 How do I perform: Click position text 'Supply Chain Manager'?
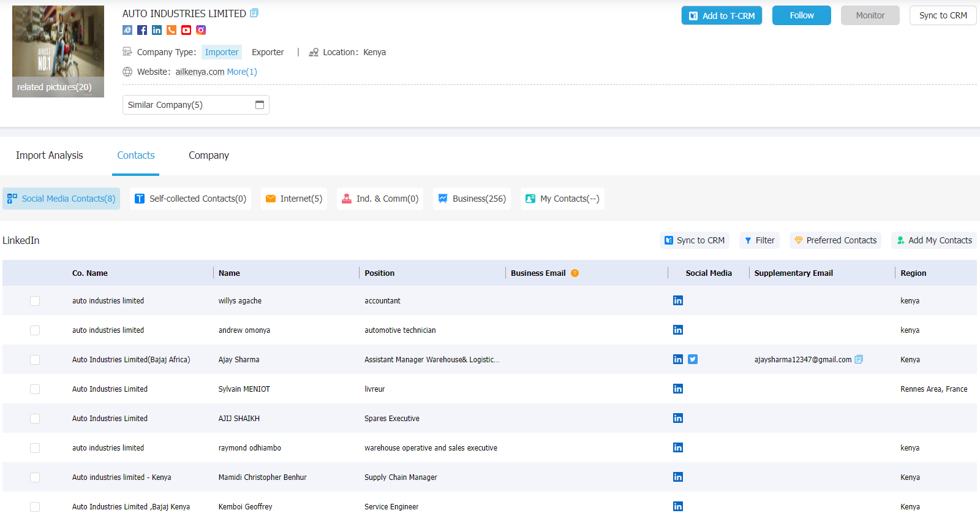coord(401,477)
